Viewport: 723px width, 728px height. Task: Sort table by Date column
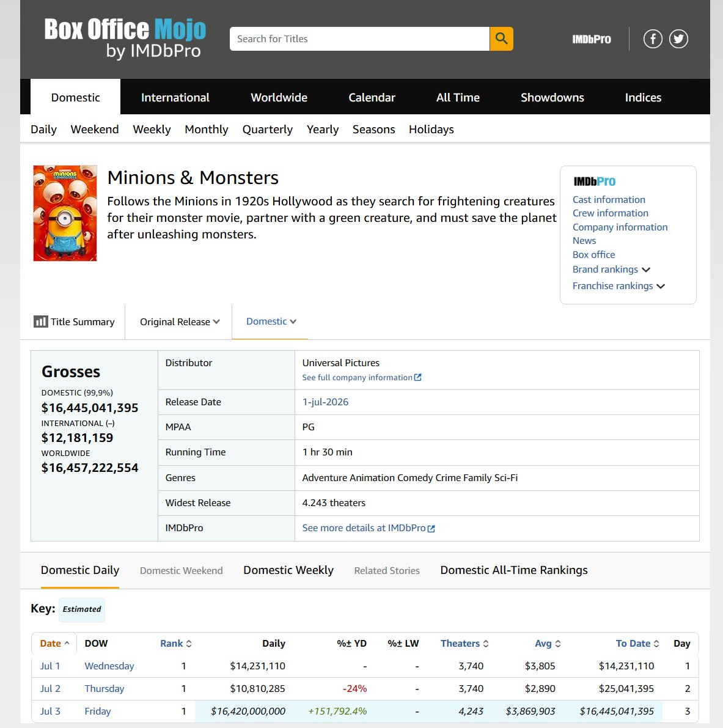(54, 644)
